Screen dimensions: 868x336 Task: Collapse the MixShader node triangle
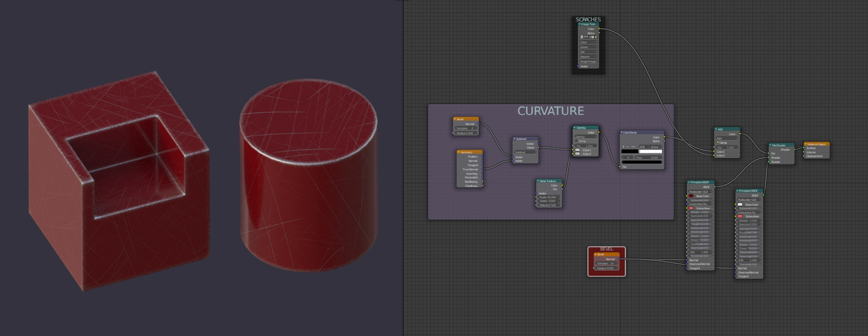[770, 145]
